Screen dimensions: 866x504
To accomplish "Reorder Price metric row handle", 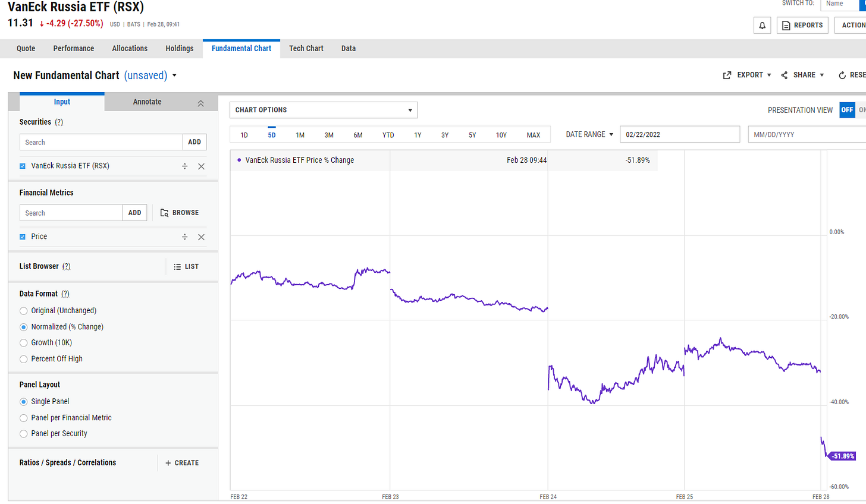I will point(185,237).
